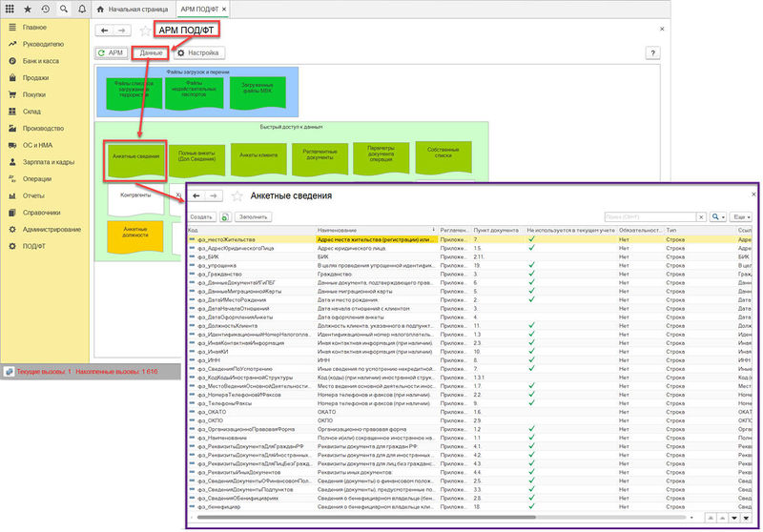This screenshot has height=532, width=763.
Task: Open the History clock icon
Action: (x=46, y=8)
